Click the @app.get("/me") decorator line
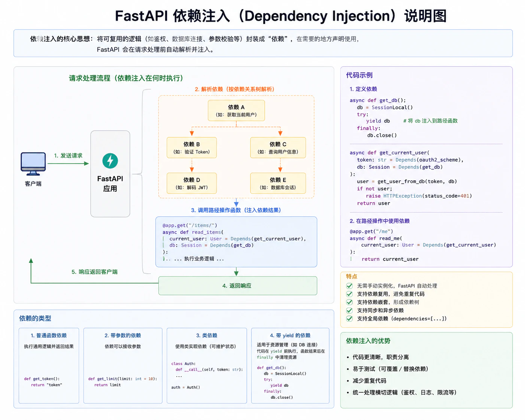The height and width of the screenshot is (420, 525). (x=371, y=231)
